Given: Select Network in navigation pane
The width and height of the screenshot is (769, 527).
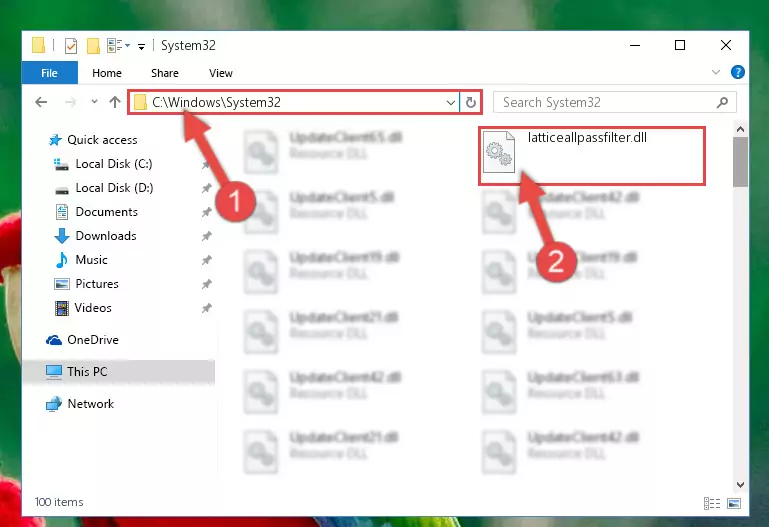Looking at the screenshot, I should click(80, 404).
